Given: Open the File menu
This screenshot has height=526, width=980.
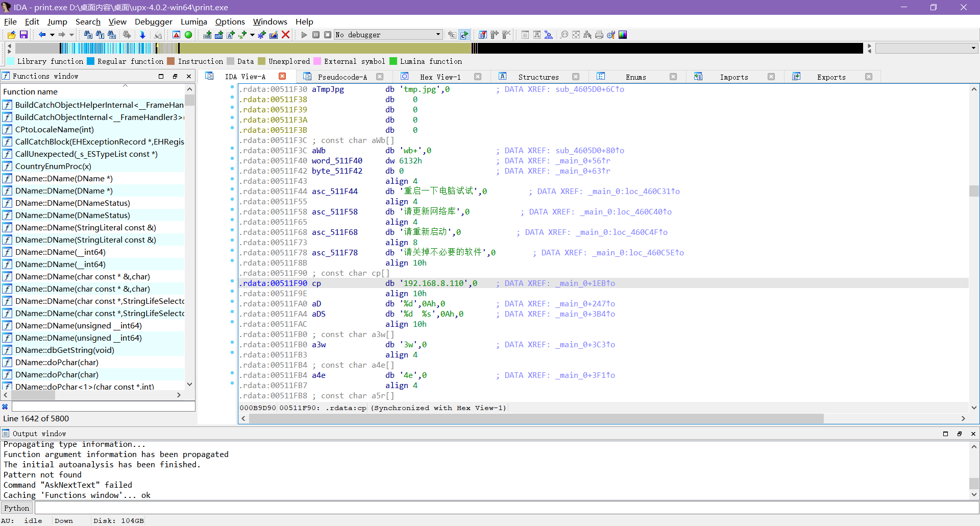Looking at the screenshot, I should [10, 21].
